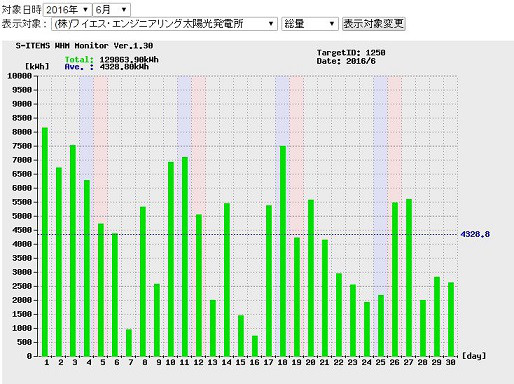Click the green bar for day 21
The image size is (514, 384).
coord(325,298)
